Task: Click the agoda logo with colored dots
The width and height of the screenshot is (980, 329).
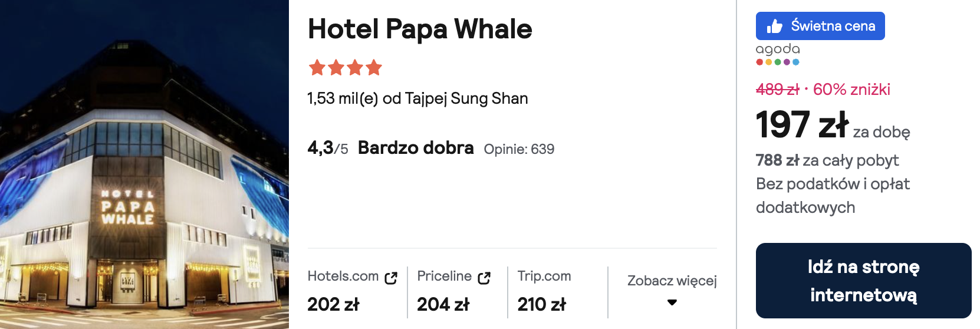Action: click(x=778, y=54)
